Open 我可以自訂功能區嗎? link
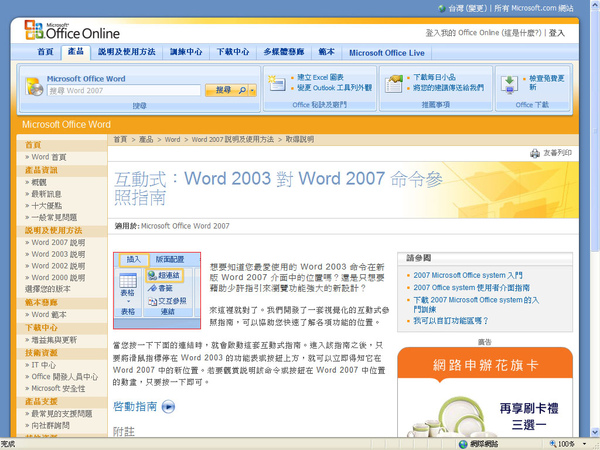This screenshot has width=600, height=450. click(x=451, y=321)
